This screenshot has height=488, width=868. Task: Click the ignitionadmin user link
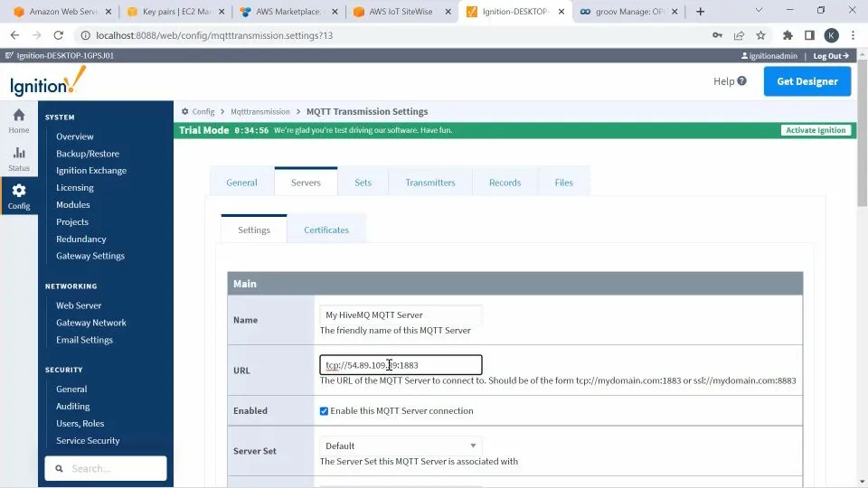coord(769,56)
